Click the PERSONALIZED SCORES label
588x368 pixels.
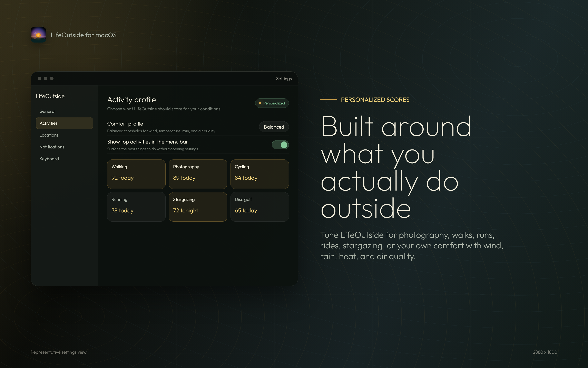point(375,100)
